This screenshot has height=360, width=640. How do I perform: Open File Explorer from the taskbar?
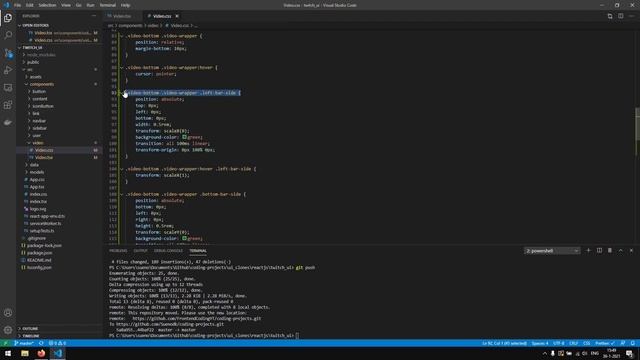(25, 353)
